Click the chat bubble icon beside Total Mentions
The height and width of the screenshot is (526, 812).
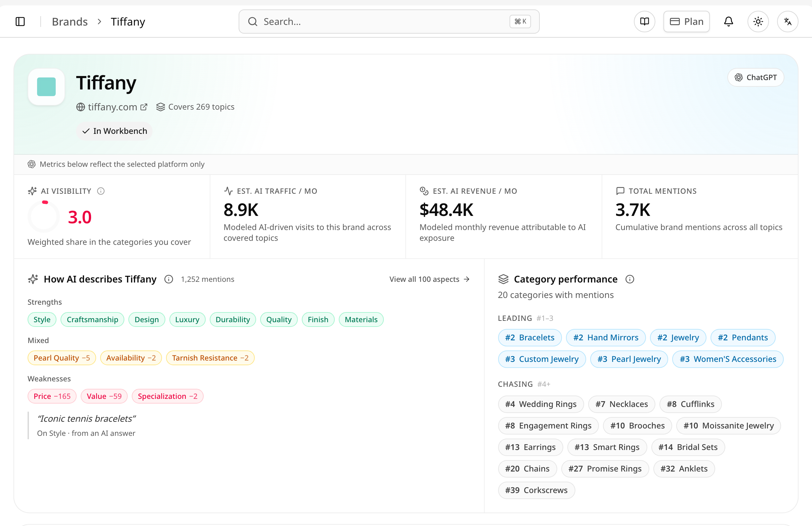point(620,191)
